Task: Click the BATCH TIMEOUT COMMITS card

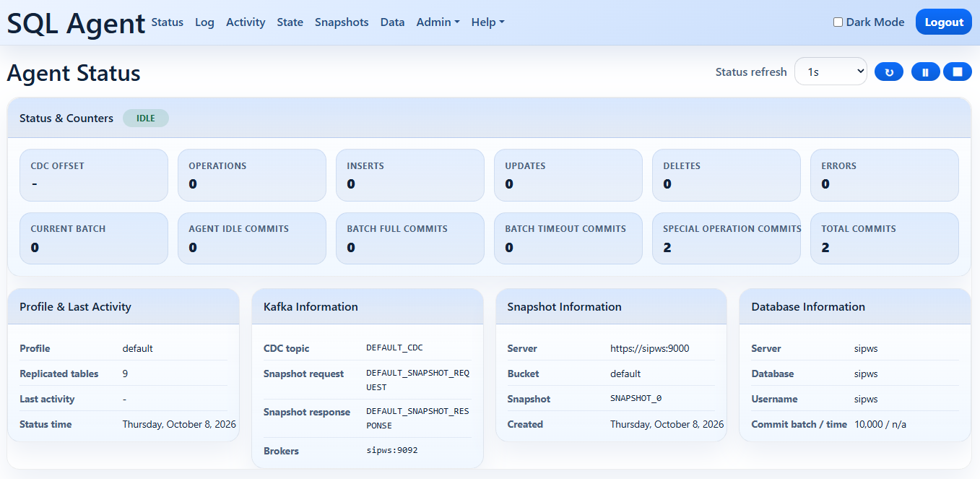Action: 568,238
